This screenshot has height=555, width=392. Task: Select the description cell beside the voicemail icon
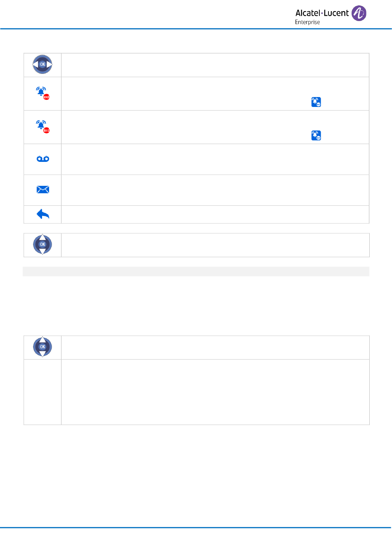[x=215, y=159]
